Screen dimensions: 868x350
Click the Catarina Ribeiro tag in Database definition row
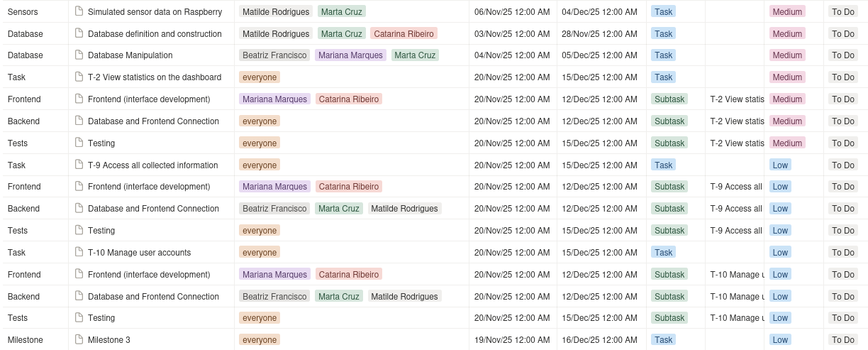(x=405, y=34)
